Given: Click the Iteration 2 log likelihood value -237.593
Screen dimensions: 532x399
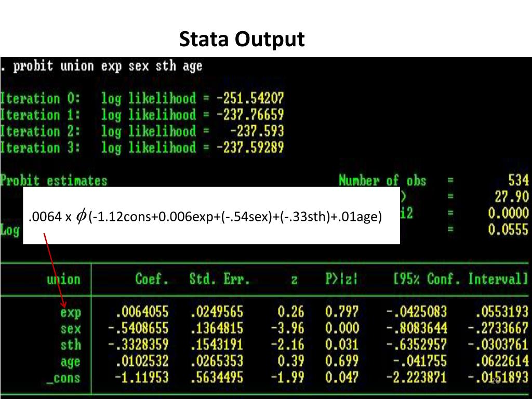Looking at the screenshot, I should pos(257,131).
